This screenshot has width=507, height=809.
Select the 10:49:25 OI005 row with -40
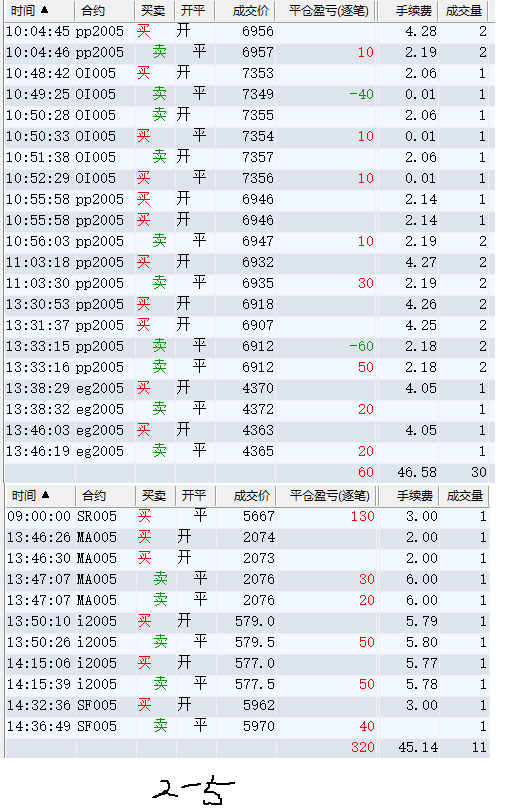[247, 94]
